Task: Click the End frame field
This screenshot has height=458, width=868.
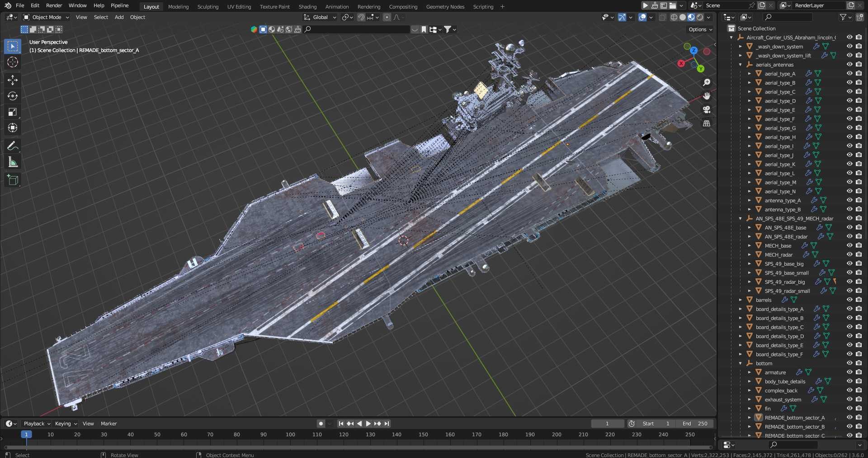Action: pos(695,424)
